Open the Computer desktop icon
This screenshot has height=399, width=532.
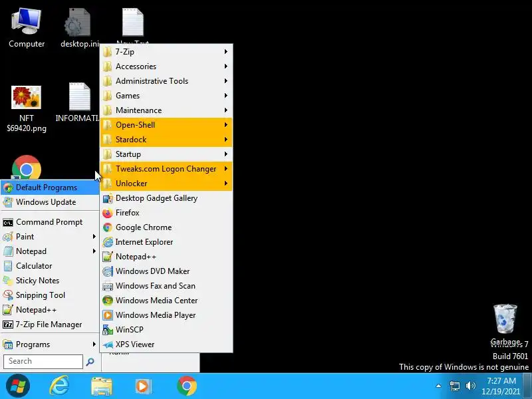tap(27, 29)
